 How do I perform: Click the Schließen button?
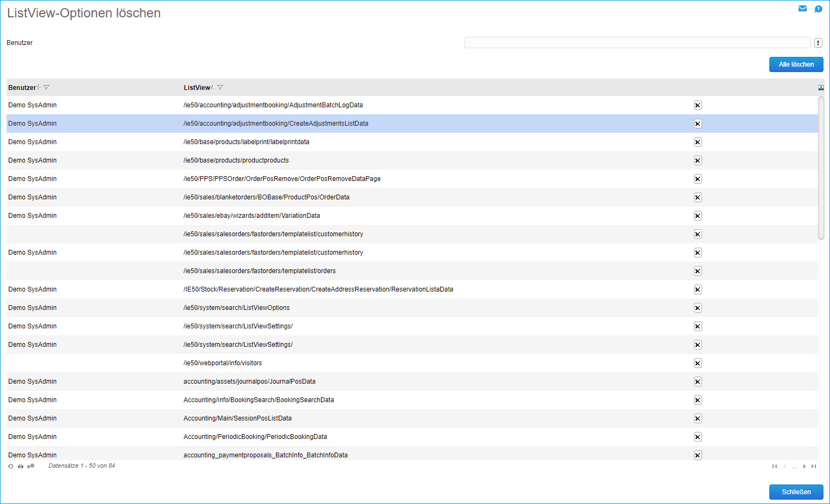click(x=796, y=492)
